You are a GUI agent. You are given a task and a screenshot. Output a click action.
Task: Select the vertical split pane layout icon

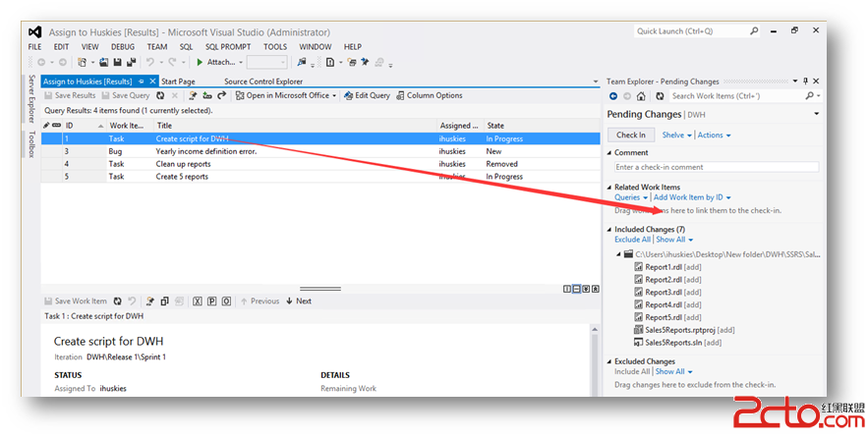click(567, 290)
